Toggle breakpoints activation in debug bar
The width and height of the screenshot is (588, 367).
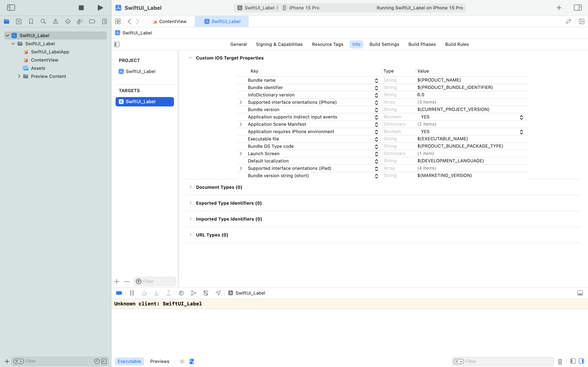(x=119, y=293)
